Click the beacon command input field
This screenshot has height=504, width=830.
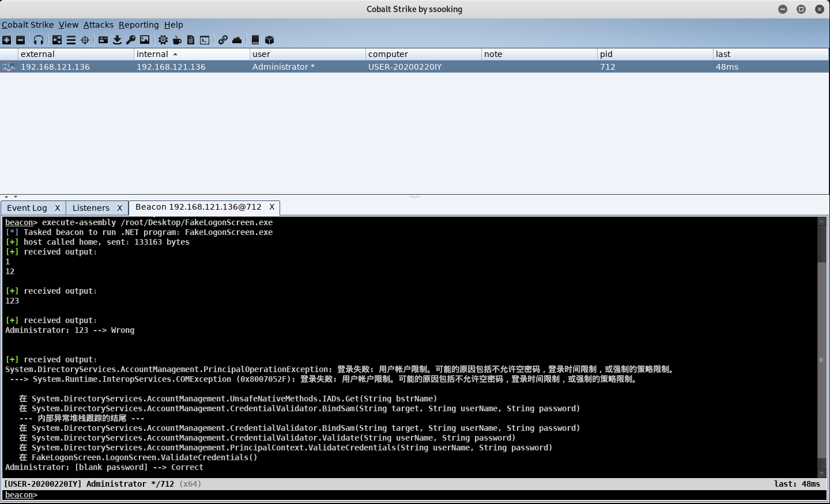pyautogui.click(x=432, y=495)
